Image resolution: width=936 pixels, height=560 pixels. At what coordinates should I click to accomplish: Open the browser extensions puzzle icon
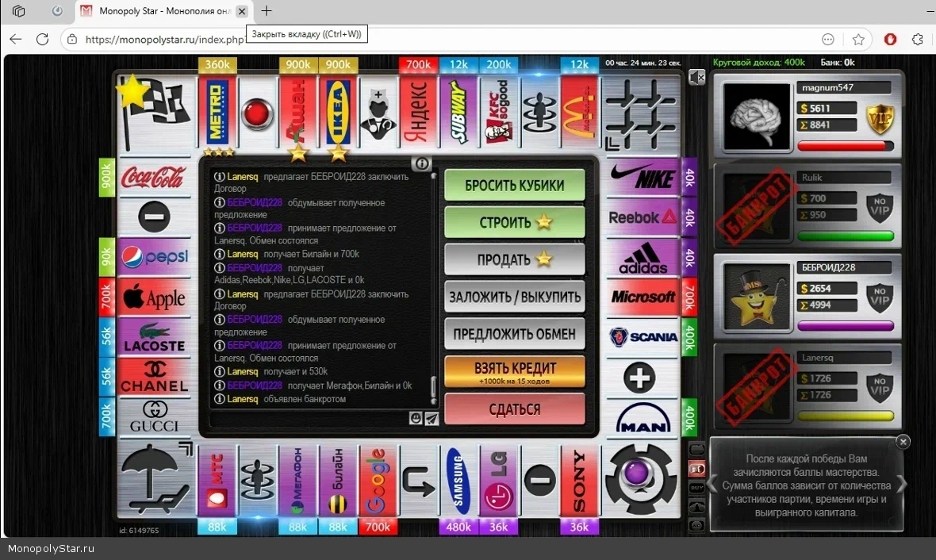click(x=918, y=40)
